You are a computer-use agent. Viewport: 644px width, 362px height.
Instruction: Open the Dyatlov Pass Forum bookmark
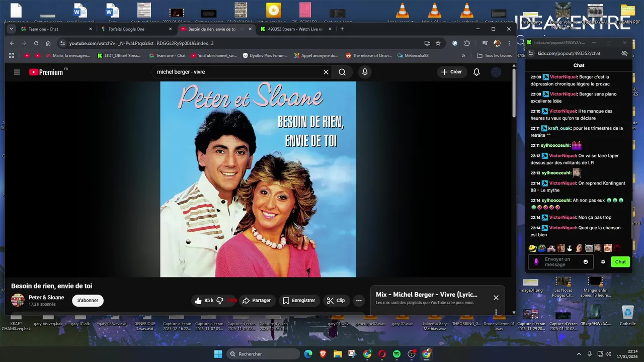coord(265,55)
